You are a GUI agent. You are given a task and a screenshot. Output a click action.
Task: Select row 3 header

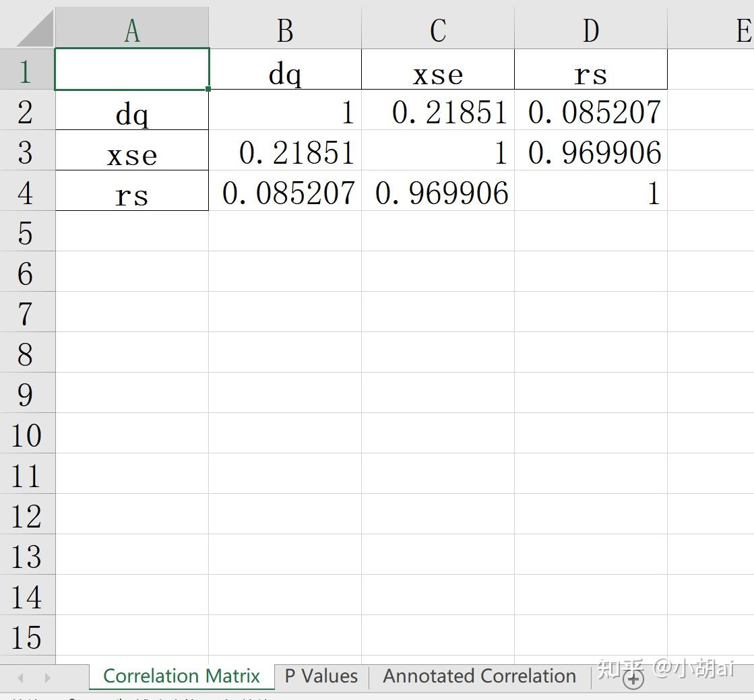[28, 150]
